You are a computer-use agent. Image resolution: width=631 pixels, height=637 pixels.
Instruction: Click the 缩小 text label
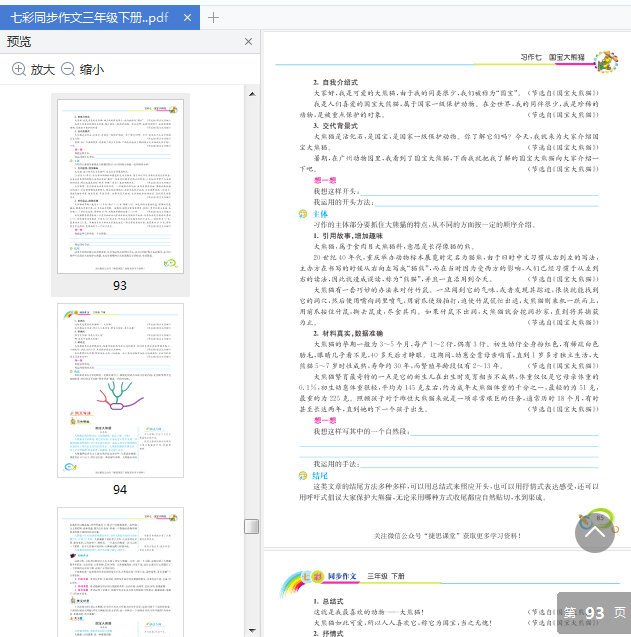92,69
